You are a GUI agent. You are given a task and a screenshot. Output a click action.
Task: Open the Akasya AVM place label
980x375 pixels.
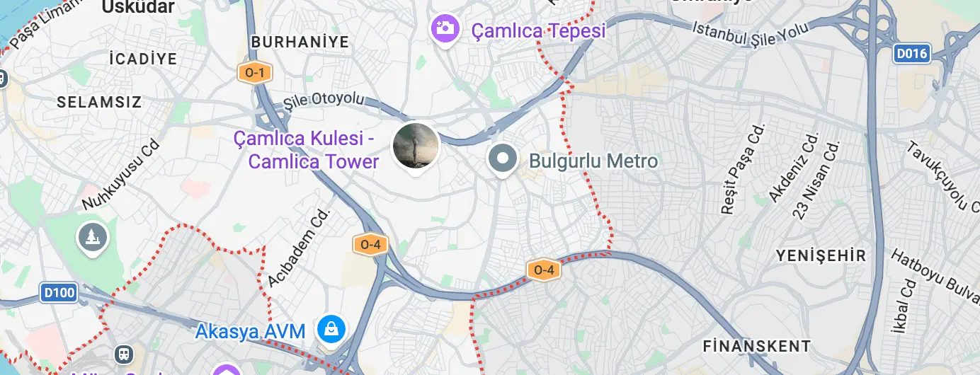250,330
